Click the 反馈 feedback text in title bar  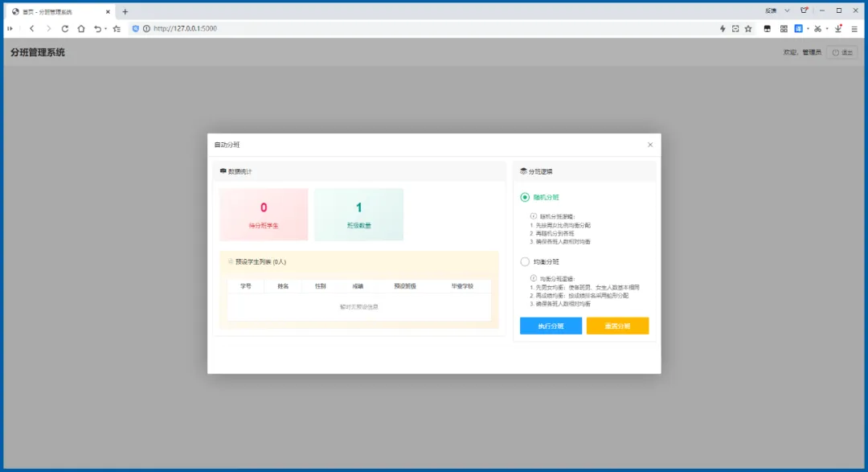pos(771,10)
